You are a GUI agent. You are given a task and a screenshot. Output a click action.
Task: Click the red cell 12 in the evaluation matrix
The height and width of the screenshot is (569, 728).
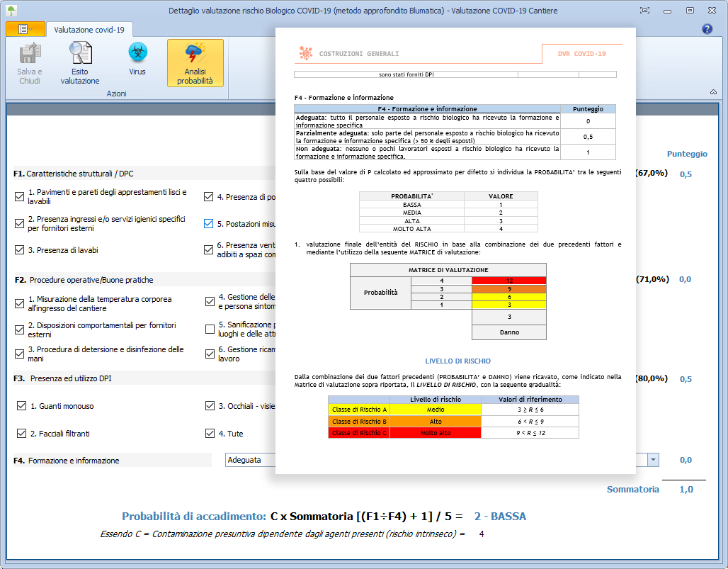[508, 281]
